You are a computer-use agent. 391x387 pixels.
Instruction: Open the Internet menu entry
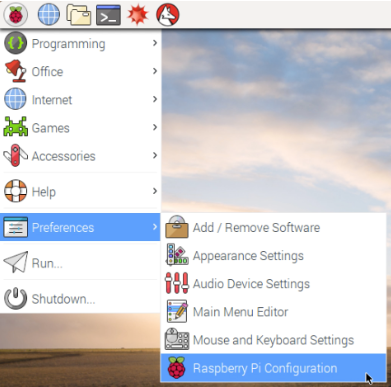click(80, 99)
